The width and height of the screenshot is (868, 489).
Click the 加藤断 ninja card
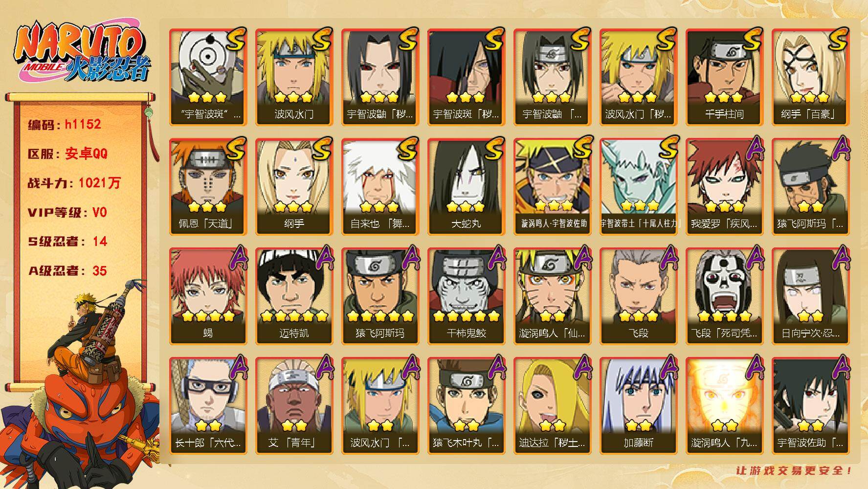638,406
